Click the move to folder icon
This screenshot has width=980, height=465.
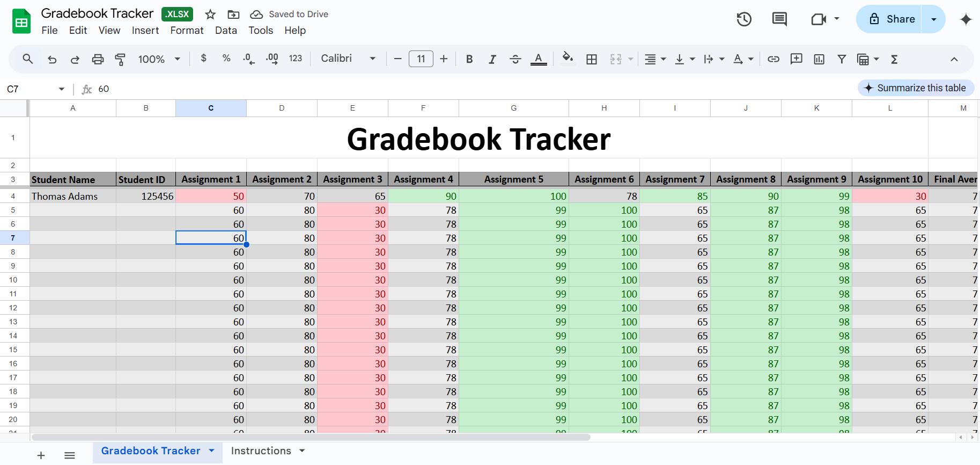point(233,14)
